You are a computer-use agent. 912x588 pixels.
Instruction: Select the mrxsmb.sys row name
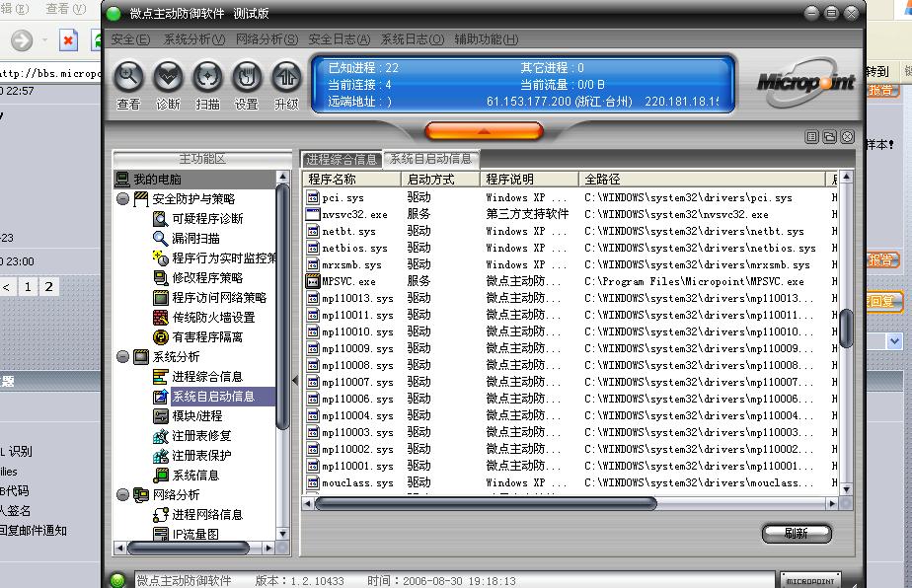pos(352,265)
